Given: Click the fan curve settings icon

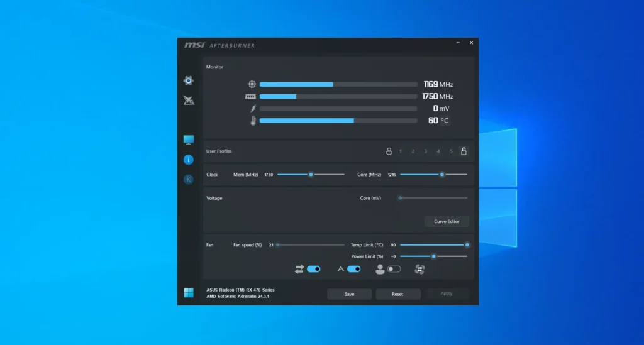Looking at the screenshot, I should tap(419, 269).
